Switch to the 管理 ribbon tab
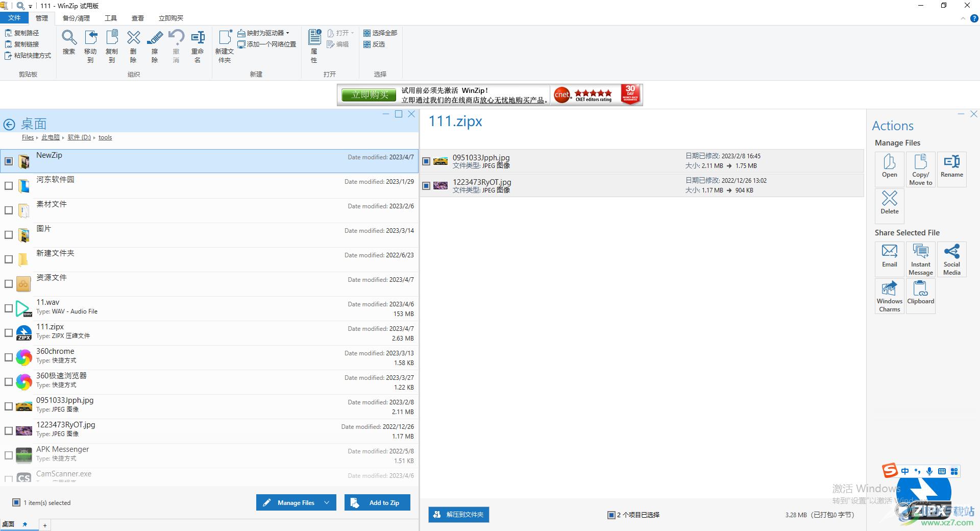 tap(42, 18)
